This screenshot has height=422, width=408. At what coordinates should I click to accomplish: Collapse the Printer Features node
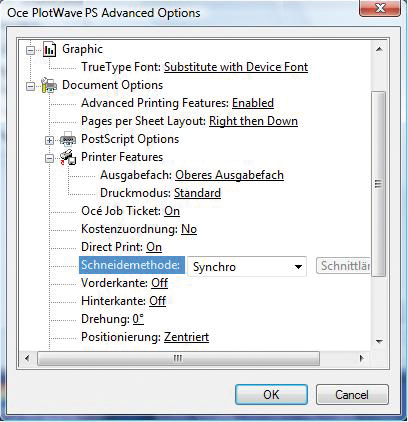pos(49,158)
